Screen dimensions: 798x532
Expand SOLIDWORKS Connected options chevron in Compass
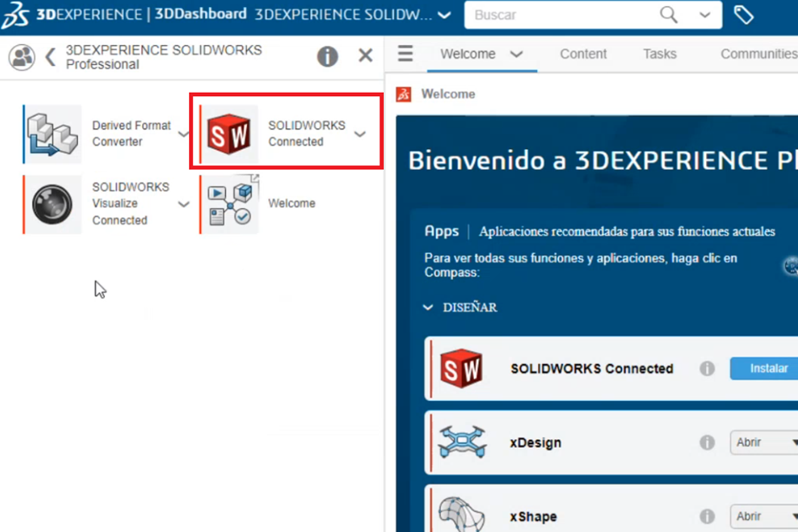click(360, 134)
